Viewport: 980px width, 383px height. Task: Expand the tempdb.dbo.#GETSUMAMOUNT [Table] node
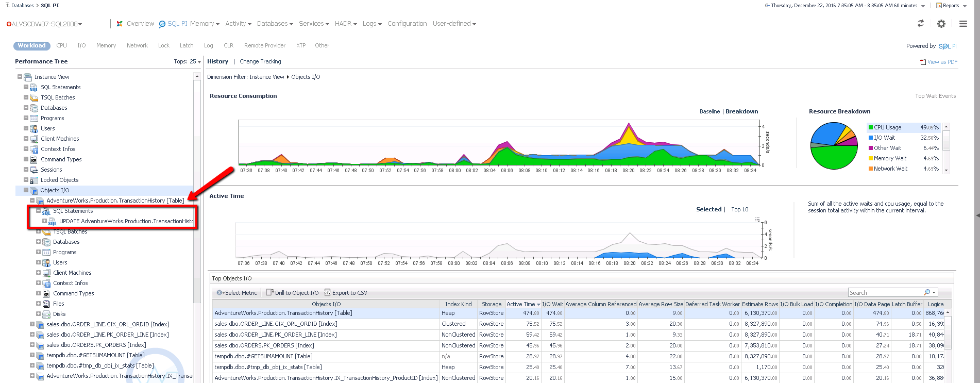(x=32, y=355)
